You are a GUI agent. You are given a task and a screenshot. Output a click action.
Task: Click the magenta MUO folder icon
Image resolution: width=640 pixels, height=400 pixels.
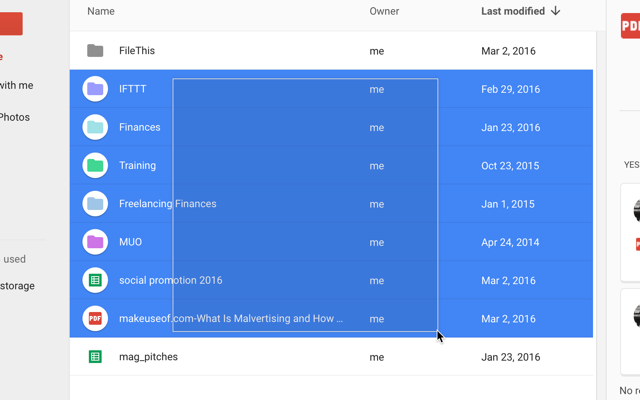(x=95, y=242)
